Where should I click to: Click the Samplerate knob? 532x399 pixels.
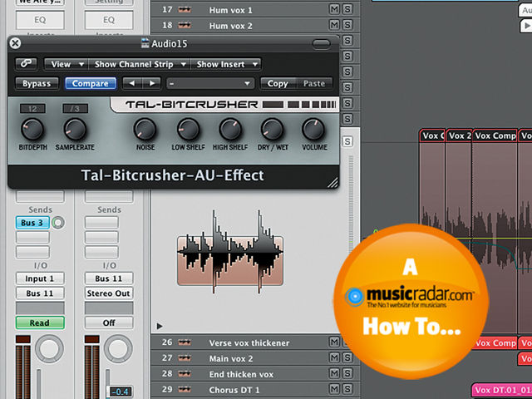pos(75,130)
